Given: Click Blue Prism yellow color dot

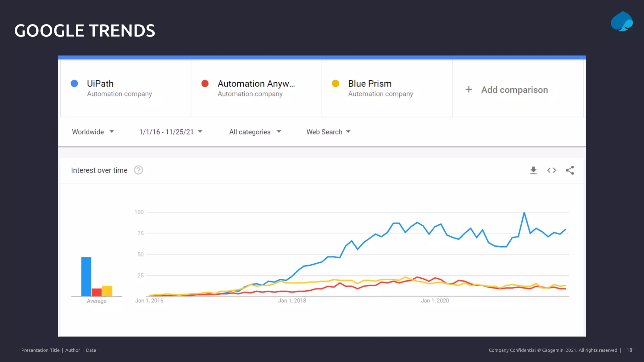Looking at the screenshot, I should pos(336,84).
